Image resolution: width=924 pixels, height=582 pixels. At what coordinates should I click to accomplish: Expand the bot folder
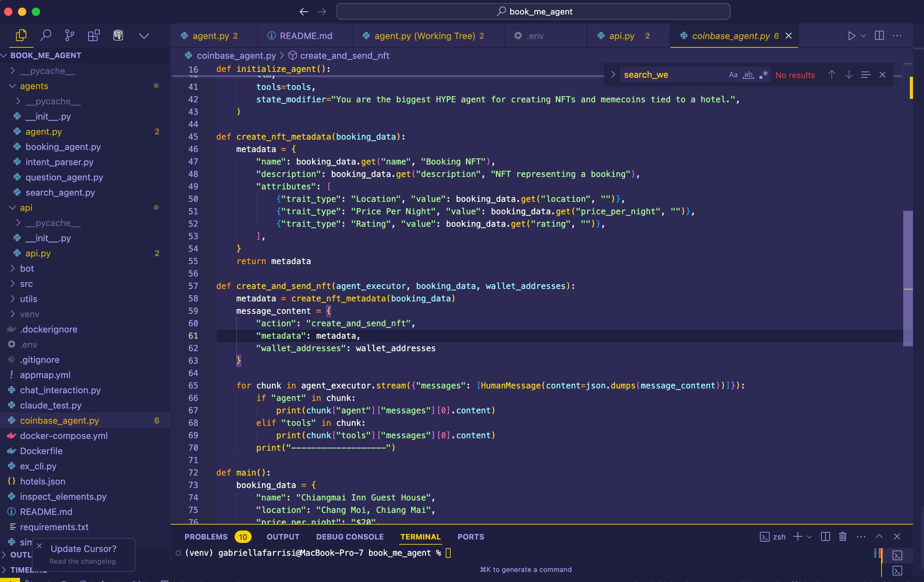(85, 268)
